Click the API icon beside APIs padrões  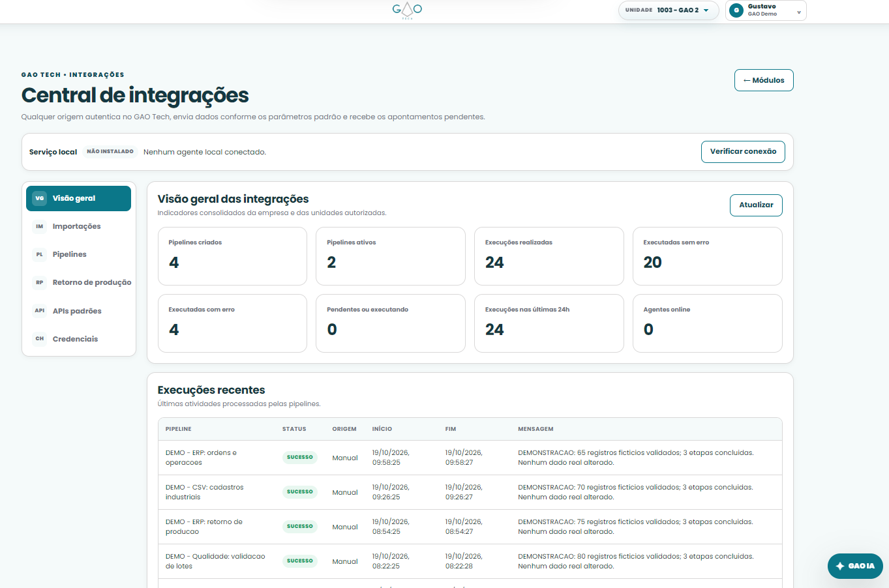click(40, 311)
